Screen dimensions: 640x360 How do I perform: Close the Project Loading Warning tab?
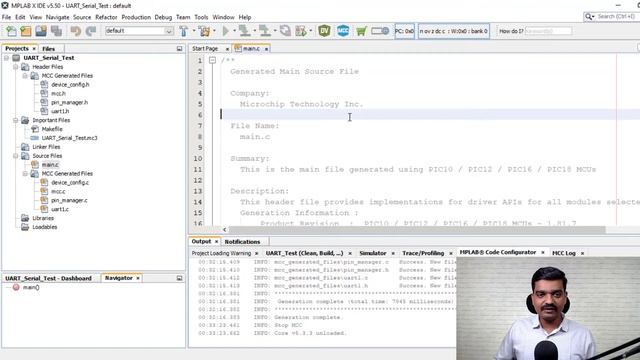point(256,253)
